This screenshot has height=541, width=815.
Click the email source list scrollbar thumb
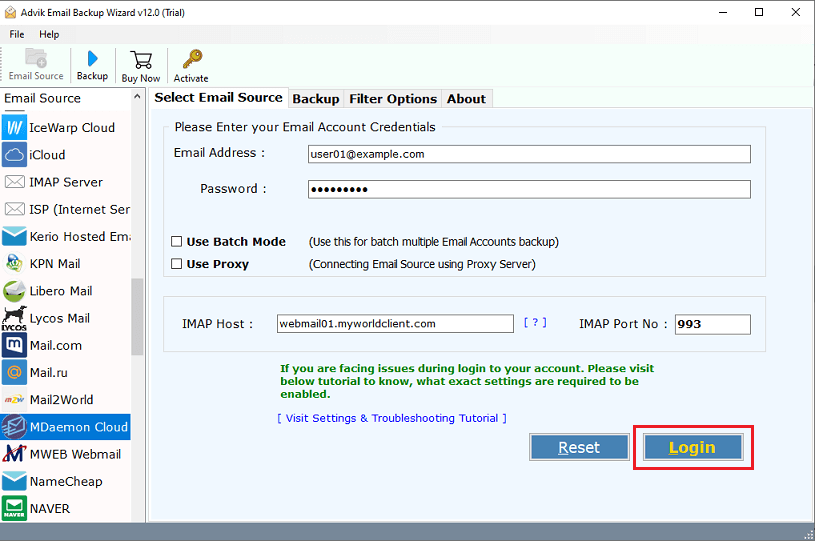tap(137, 317)
